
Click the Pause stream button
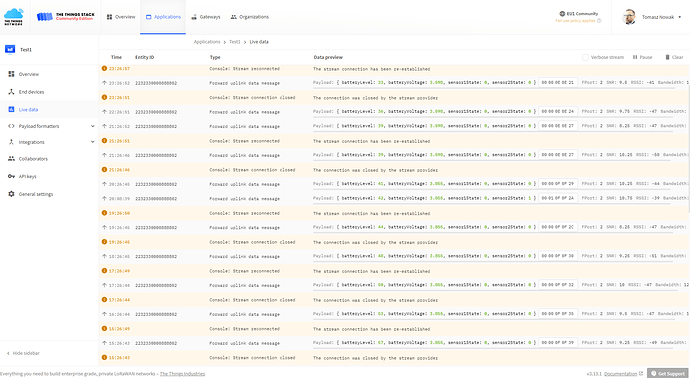pyautogui.click(x=642, y=57)
